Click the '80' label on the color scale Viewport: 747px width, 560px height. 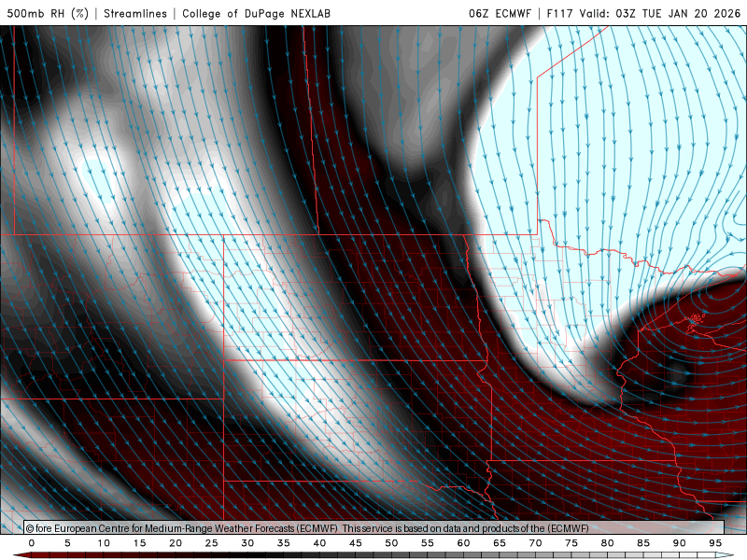point(607,543)
